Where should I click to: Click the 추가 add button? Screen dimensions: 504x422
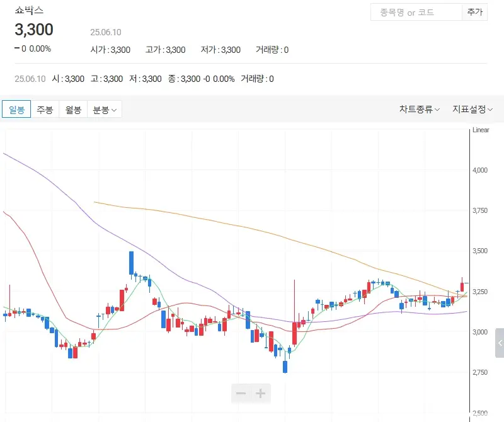pyautogui.click(x=475, y=12)
